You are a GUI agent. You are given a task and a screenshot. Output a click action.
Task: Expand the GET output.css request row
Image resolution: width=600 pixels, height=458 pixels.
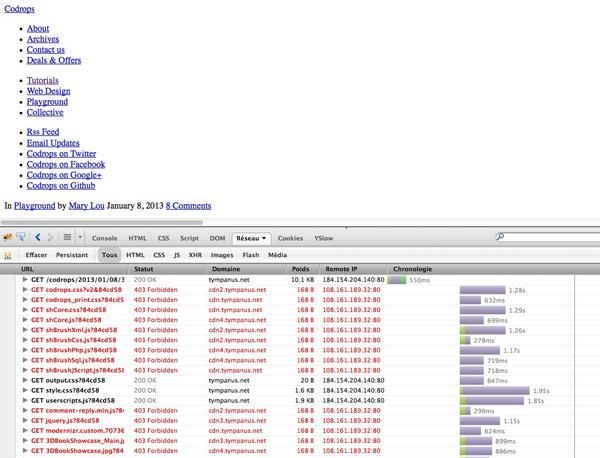click(x=25, y=380)
